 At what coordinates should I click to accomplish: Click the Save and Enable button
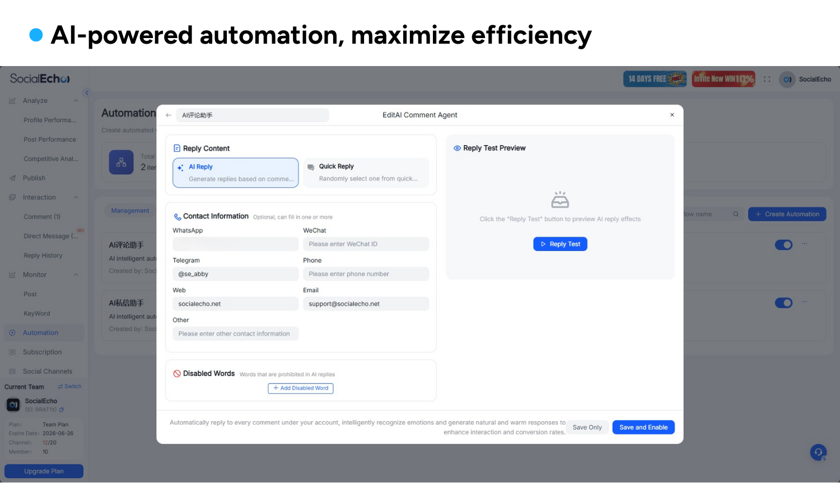point(643,427)
